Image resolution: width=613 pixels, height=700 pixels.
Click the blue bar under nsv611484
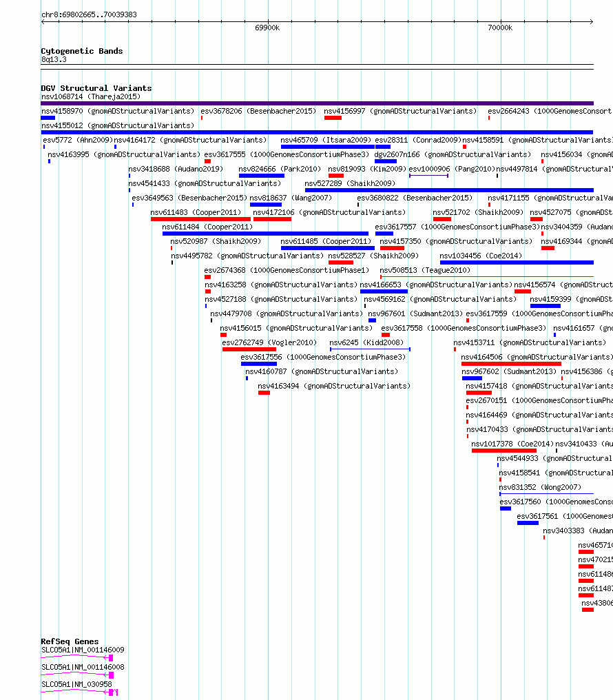(x=265, y=234)
